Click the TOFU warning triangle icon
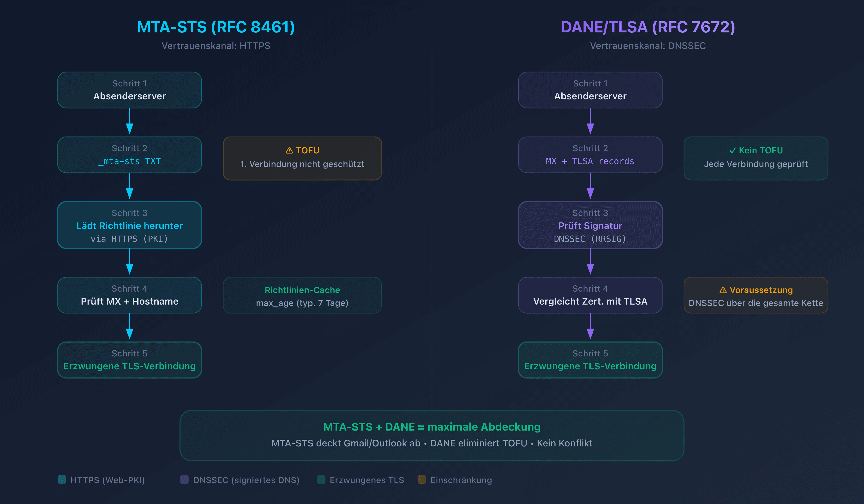Viewport: 864px width, 504px height. pos(289,150)
